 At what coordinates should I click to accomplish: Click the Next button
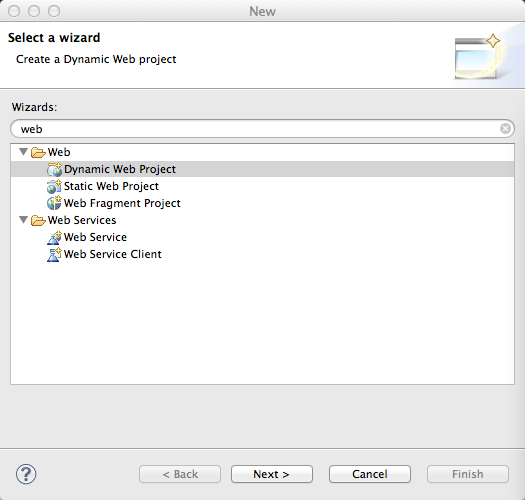(272, 474)
